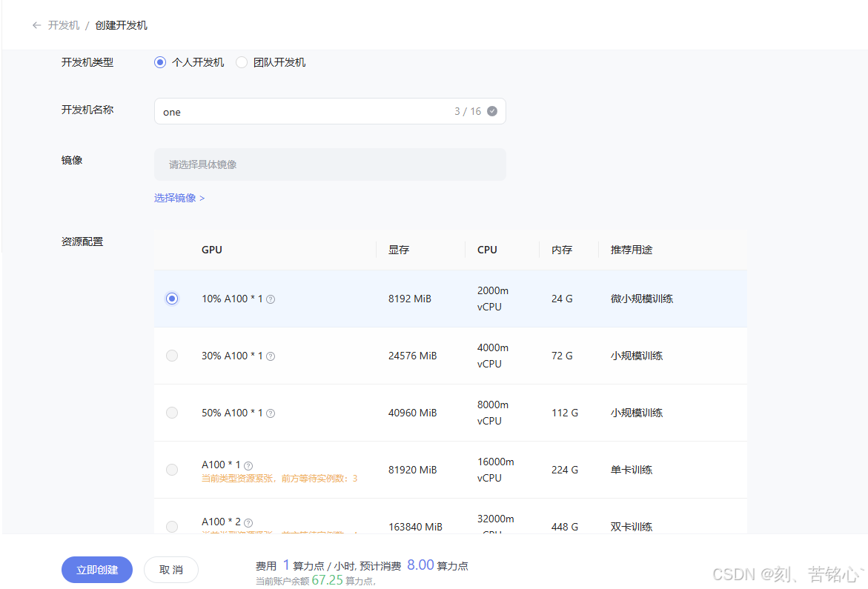Click the 448 G memory cell
868x589 pixels.
[x=565, y=527]
